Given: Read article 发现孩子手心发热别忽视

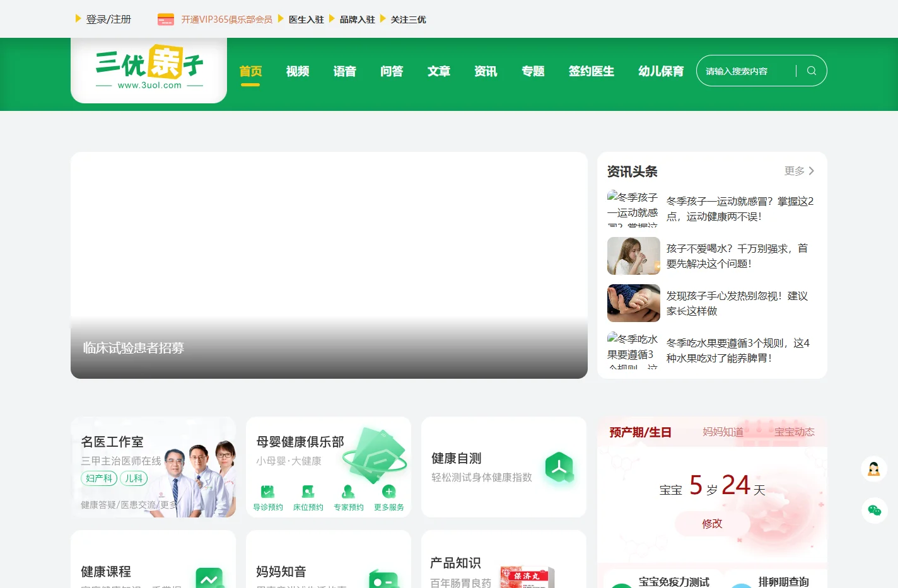Looking at the screenshot, I should pos(737,303).
